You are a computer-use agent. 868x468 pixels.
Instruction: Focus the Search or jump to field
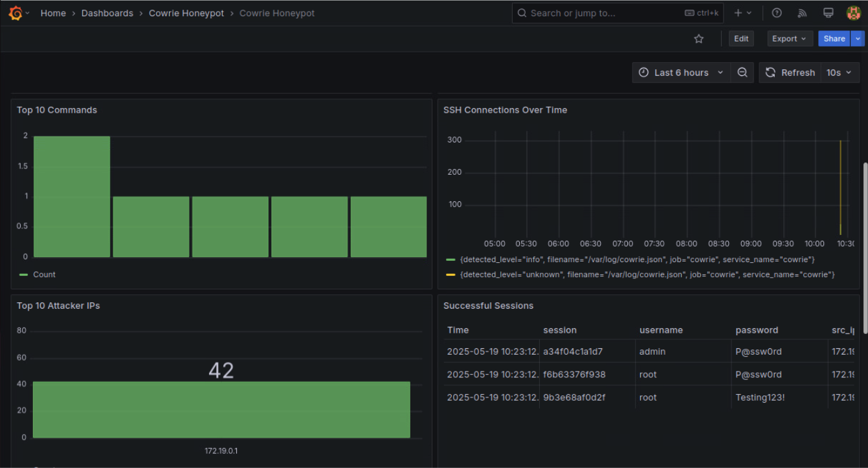coord(618,13)
